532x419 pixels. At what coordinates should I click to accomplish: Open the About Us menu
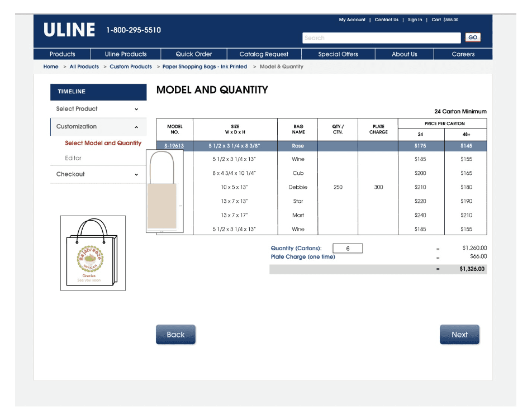(405, 54)
